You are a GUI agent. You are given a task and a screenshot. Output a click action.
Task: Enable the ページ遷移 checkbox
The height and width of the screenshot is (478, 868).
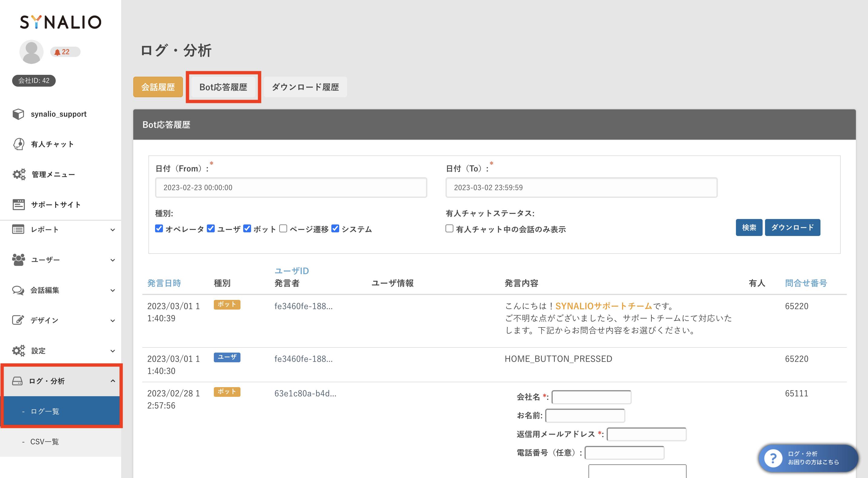tap(283, 228)
